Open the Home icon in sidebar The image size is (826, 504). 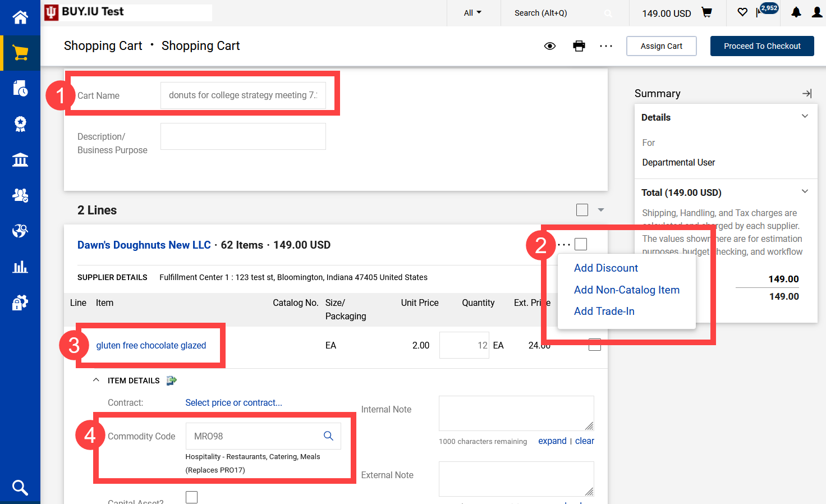coord(20,17)
